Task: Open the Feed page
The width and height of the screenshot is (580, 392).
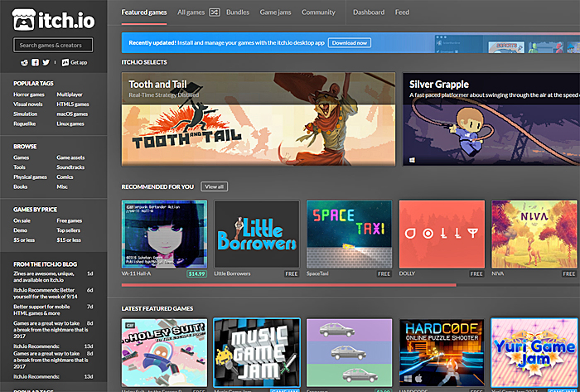Action: point(402,12)
